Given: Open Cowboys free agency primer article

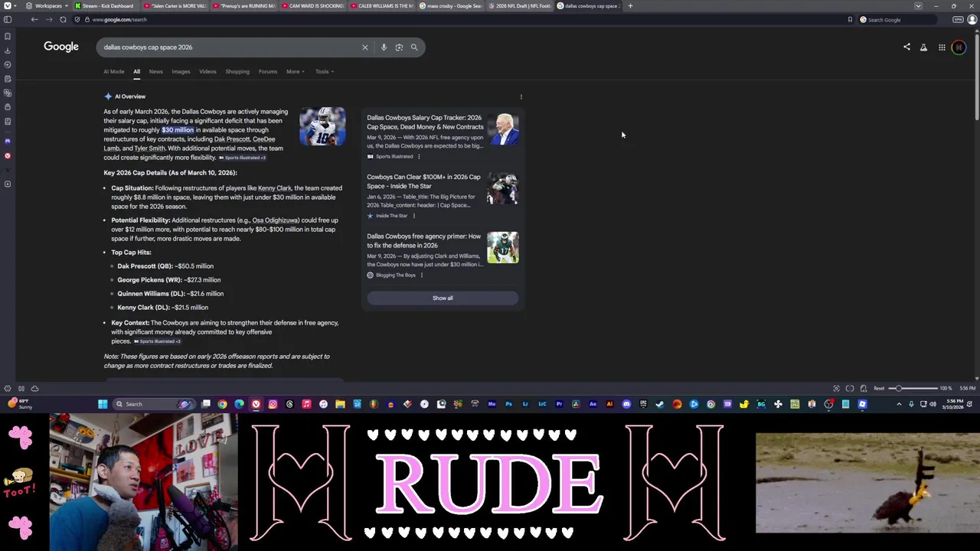Looking at the screenshot, I should point(423,241).
